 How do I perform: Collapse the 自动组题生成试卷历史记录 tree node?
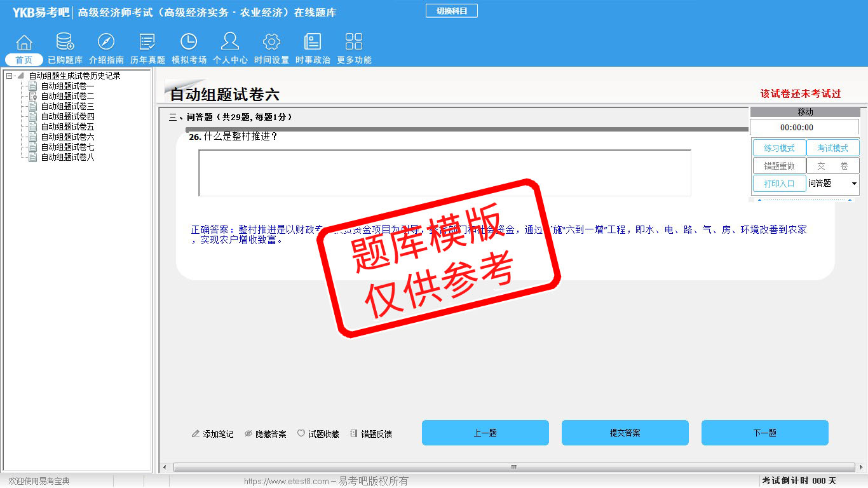[9, 76]
